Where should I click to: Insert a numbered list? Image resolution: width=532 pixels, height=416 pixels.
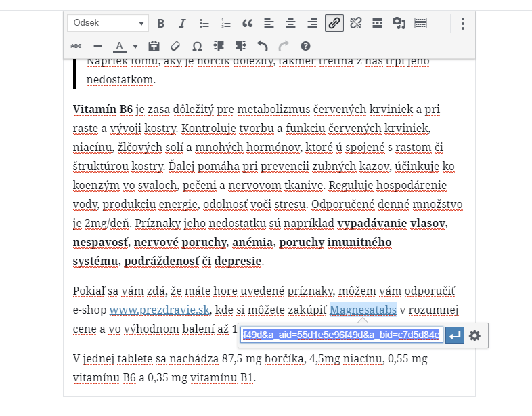pyautogui.click(x=226, y=24)
